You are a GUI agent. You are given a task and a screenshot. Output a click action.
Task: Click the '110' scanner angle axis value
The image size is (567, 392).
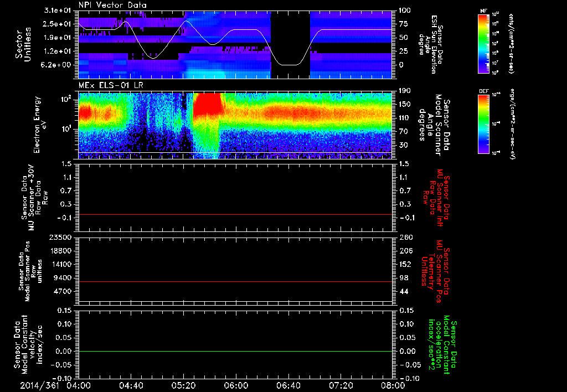point(405,118)
